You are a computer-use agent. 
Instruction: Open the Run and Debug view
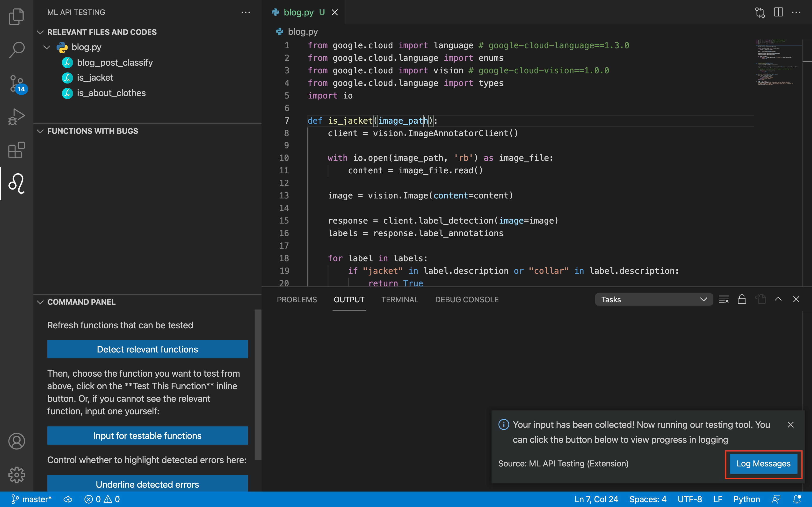pos(16,117)
